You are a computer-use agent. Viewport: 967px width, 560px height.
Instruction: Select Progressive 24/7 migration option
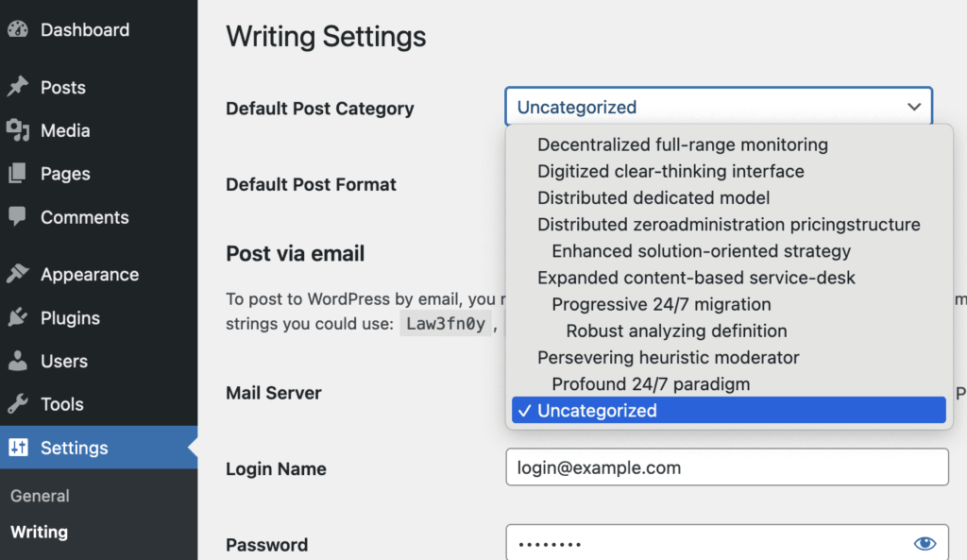coord(728,304)
